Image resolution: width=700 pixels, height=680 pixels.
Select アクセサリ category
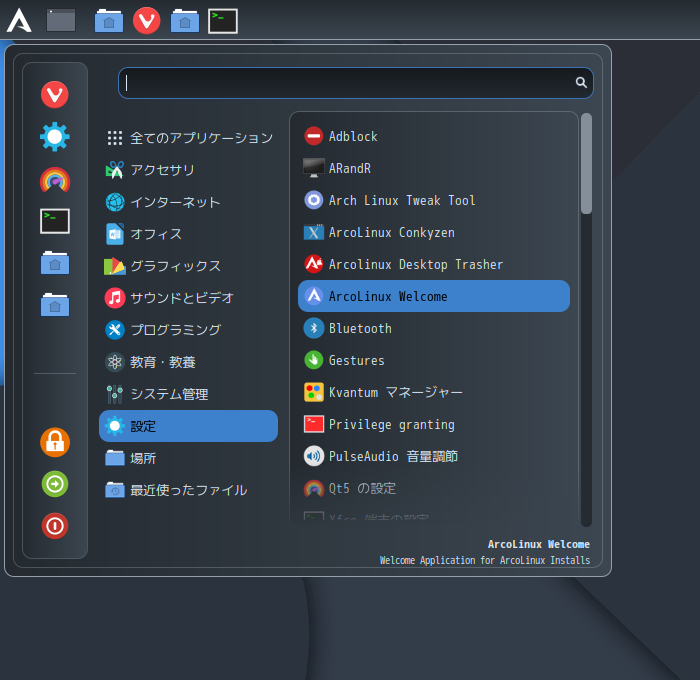188,170
